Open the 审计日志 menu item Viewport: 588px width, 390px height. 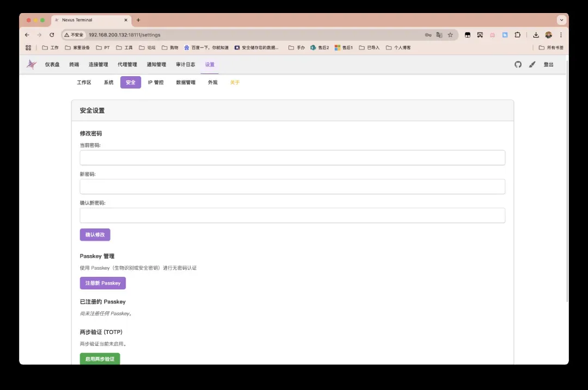coord(185,64)
